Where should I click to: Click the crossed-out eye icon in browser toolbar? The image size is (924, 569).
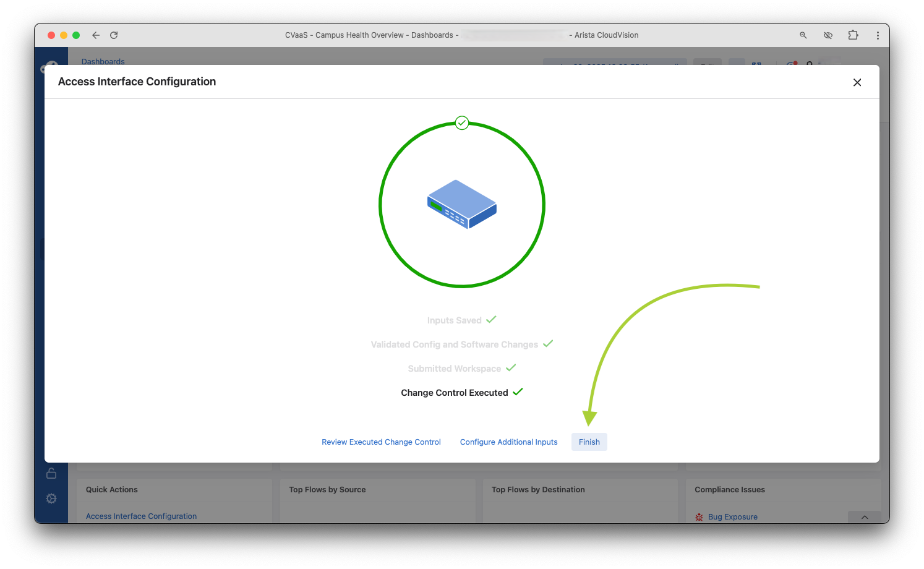[828, 35]
